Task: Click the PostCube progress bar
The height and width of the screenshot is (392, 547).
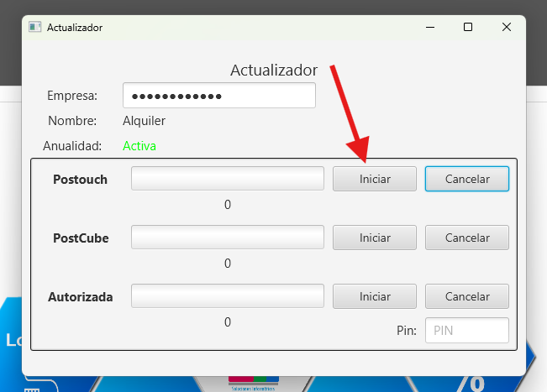Action: (x=227, y=238)
